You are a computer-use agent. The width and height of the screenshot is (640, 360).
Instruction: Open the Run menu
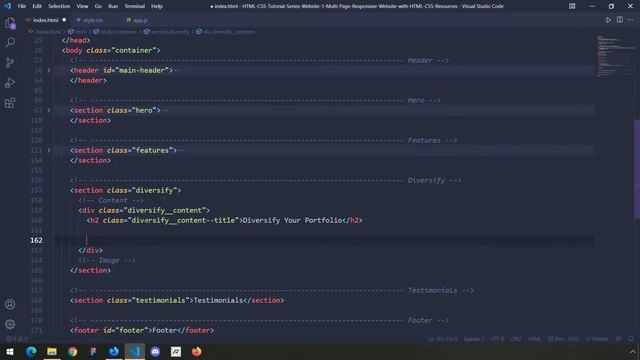tap(113, 6)
